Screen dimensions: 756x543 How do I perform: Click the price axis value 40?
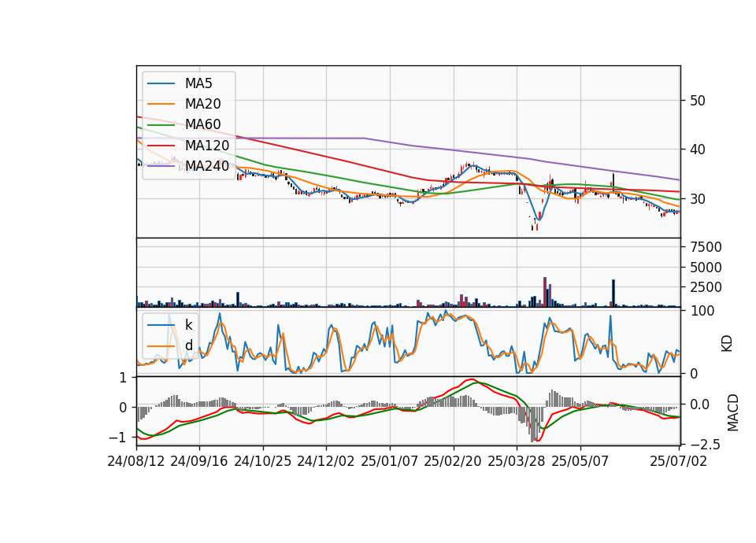click(x=698, y=150)
